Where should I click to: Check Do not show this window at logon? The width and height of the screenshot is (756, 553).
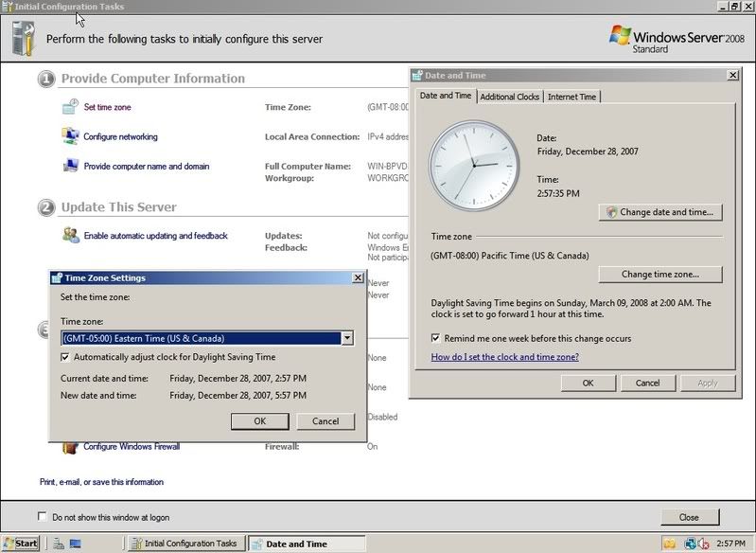point(42,517)
